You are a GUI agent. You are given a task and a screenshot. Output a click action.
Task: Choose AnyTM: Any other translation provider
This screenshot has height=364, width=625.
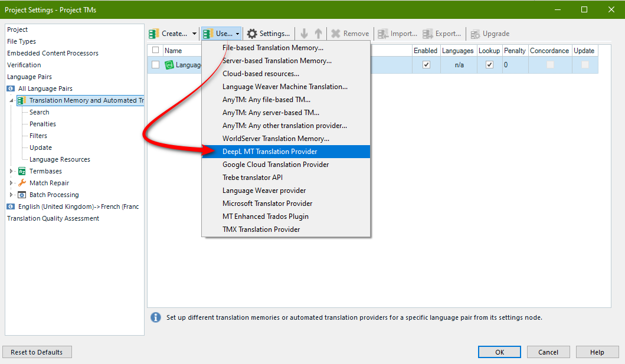click(x=286, y=126)
